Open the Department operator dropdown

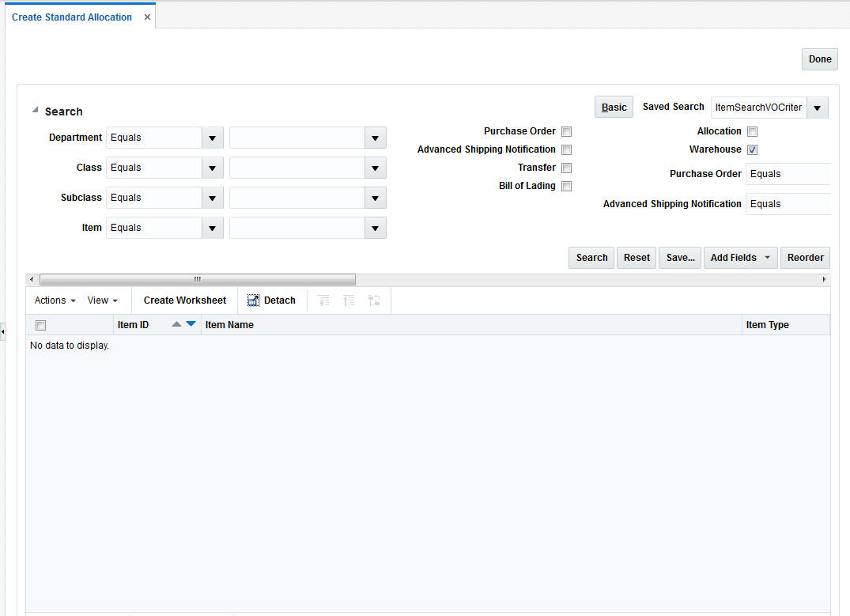[x=212, y=138]
